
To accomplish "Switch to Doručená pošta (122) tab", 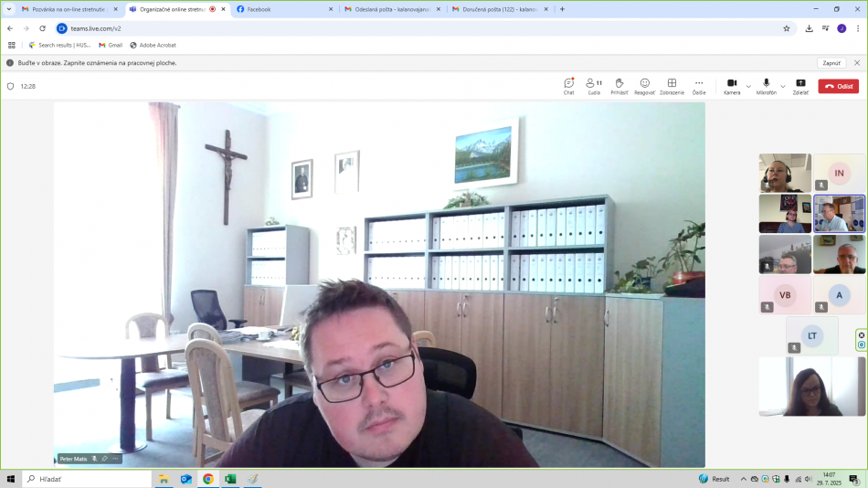I will click(x=498, y=9).
